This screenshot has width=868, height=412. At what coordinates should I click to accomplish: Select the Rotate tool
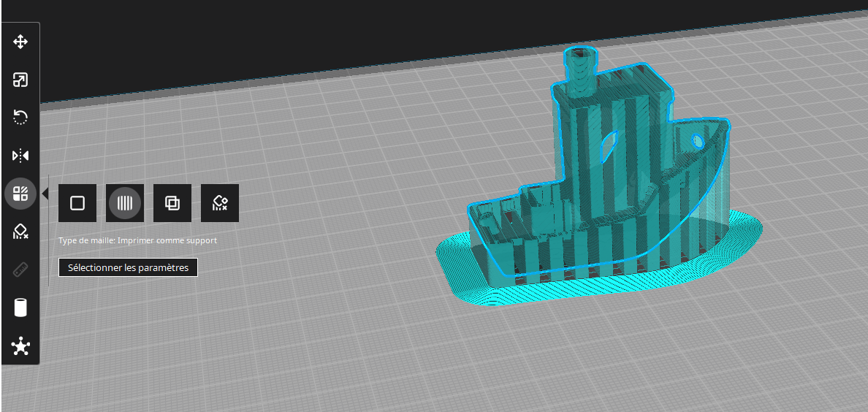point(20,118)
